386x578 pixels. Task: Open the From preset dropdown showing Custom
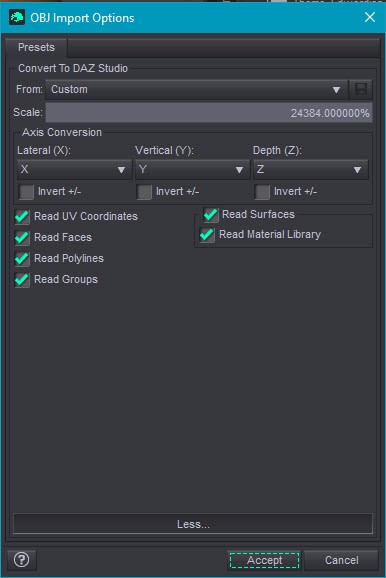tap(197, 90)
